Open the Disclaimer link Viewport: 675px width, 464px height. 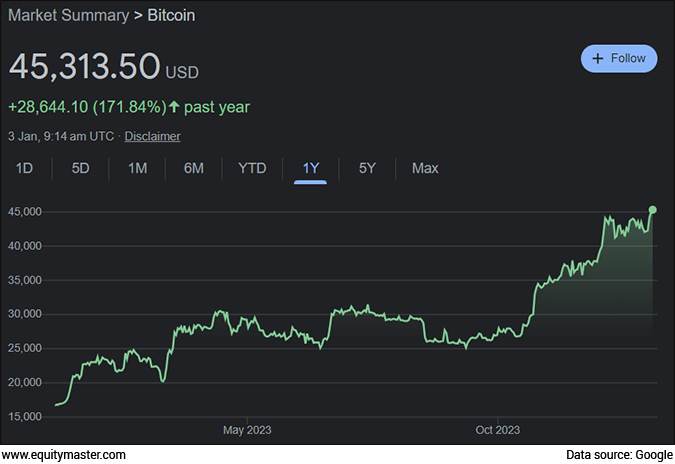point(152,136)
